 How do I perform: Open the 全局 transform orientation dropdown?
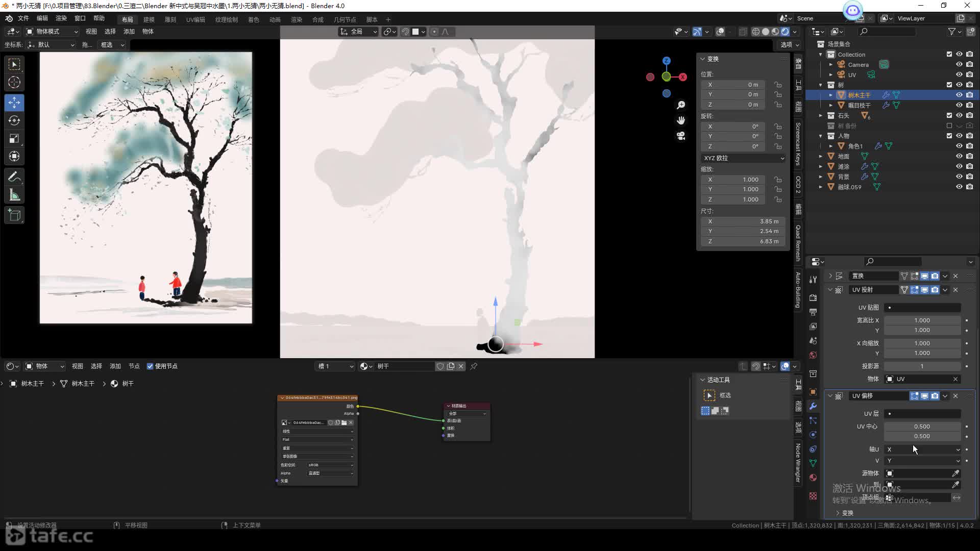359,32
